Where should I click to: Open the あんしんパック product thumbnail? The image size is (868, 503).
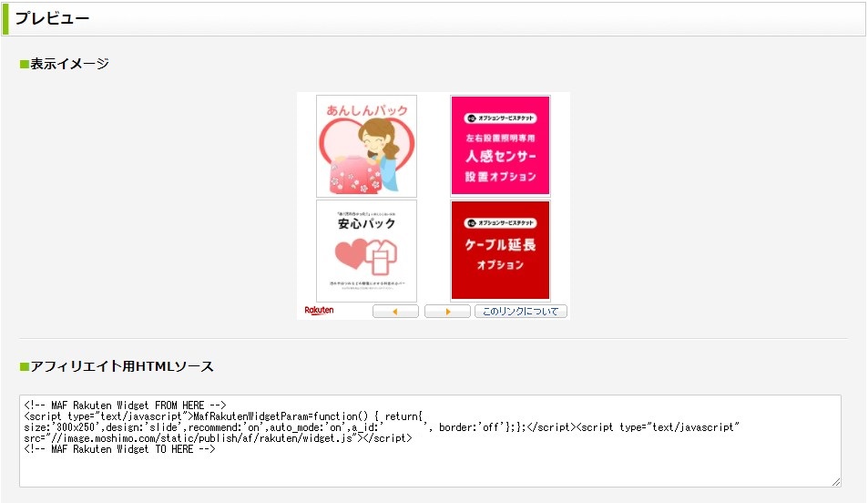(366, 146)
